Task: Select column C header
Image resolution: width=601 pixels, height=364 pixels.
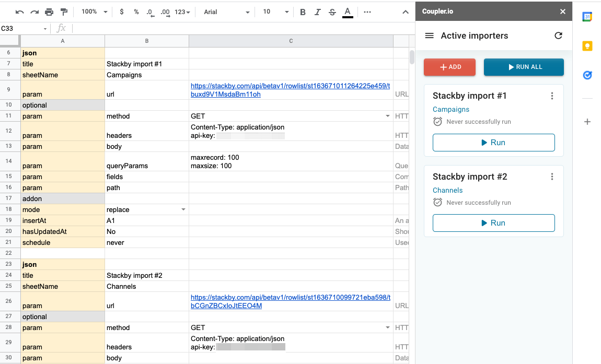Action: [291, 41]
